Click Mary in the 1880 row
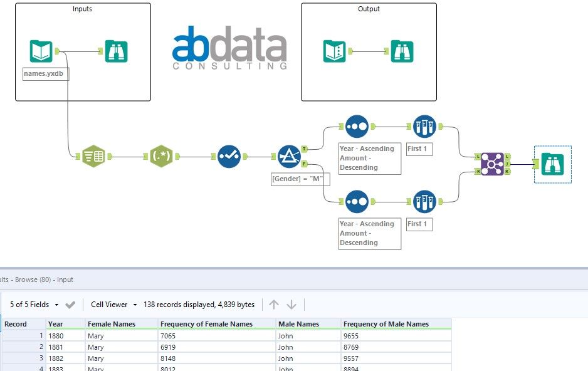Image resolution: width=588 pixels, height=371 pixels. (x=122, y=336)
